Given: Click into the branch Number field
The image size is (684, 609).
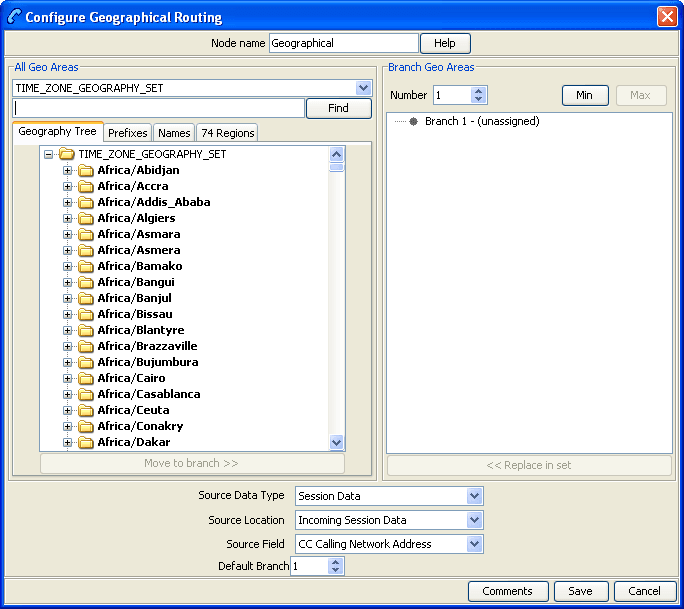Looking at the screenshot, I should click(x=453, y=95).
